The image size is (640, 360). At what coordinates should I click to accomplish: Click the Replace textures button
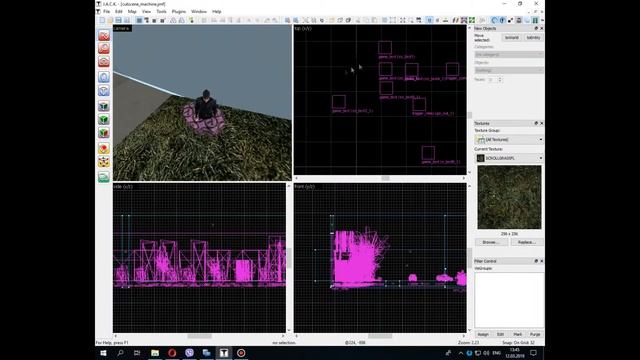pos(527,242)
